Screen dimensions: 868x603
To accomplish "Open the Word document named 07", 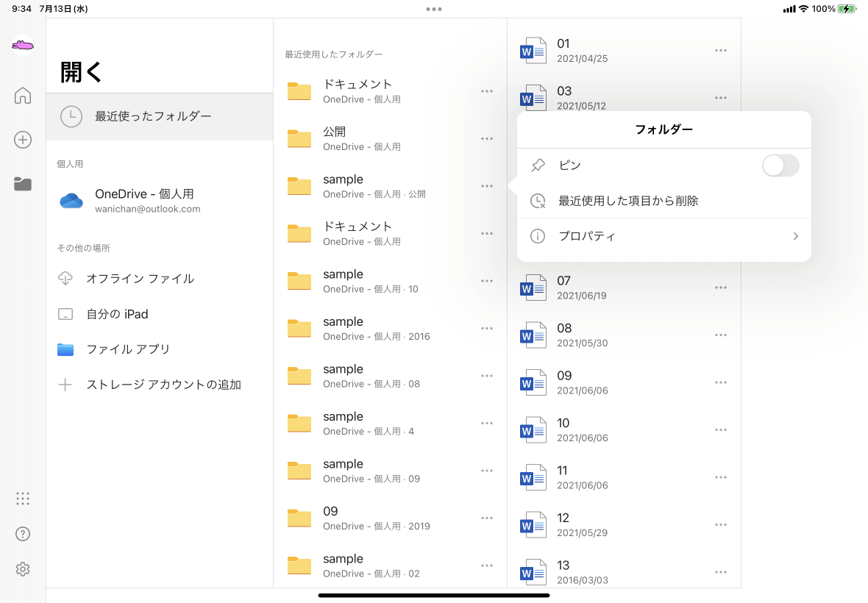I will pyautogui.click(x=564, y=288).
